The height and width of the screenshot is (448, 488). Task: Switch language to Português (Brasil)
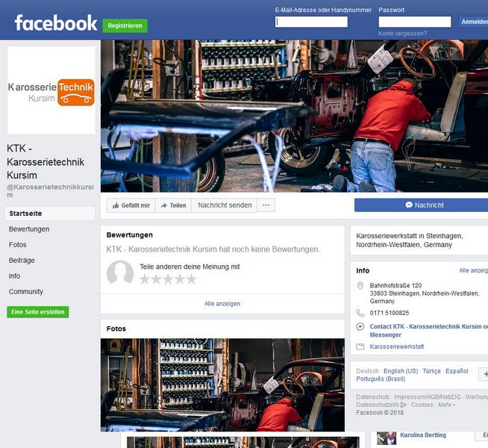pos(381,379)
